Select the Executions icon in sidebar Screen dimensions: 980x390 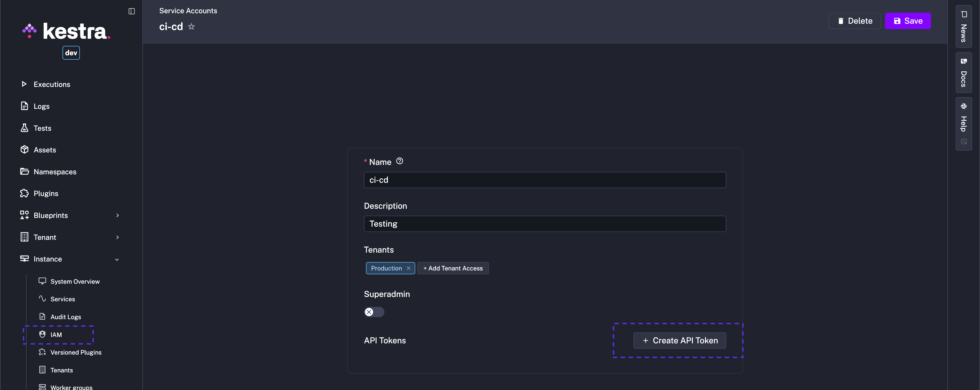(24, 84)
